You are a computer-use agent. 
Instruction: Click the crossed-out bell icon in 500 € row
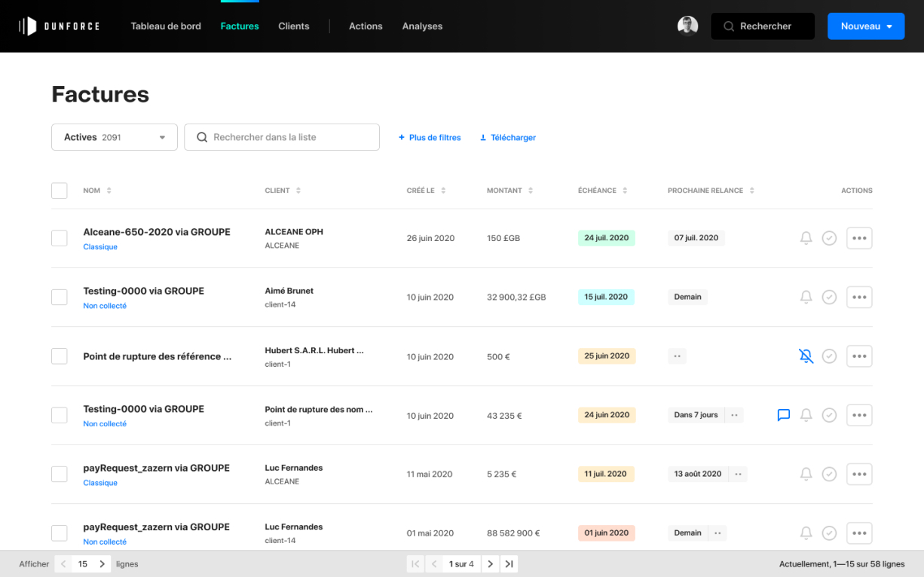tap(806, 356)
